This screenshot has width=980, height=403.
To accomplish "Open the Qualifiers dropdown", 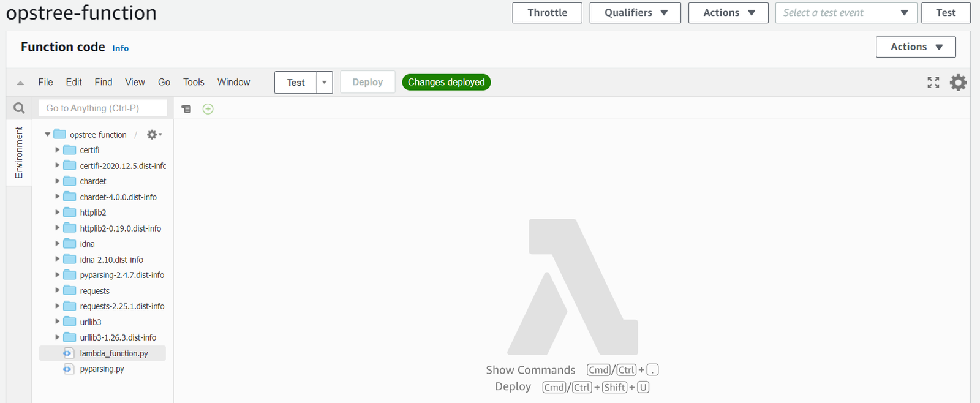I will click(635, 13).
